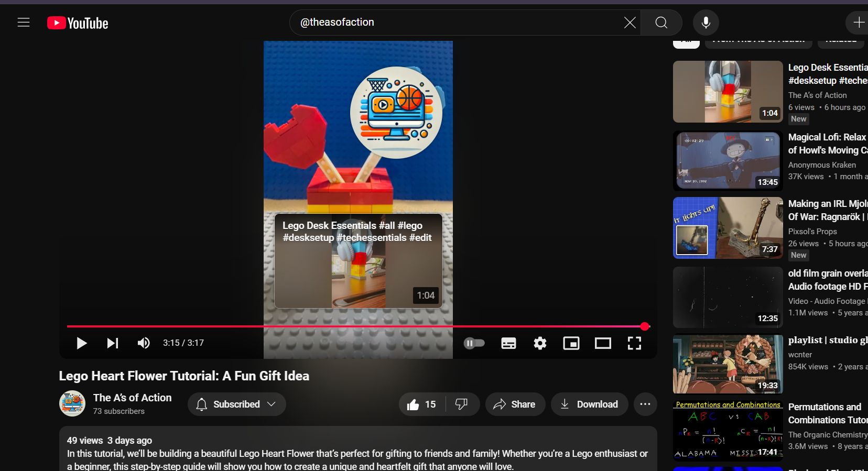
Task: Expand the video description box
Action: [358, 448]
